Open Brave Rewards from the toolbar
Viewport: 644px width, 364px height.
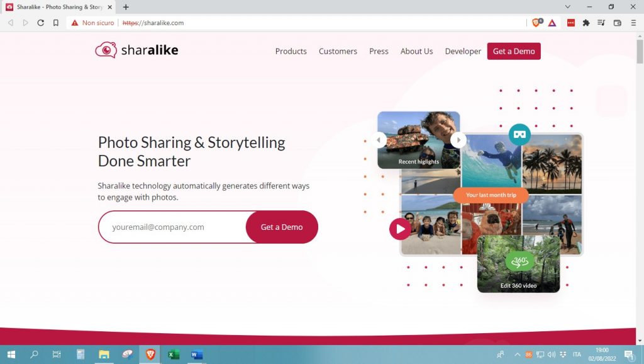click(x=552, y=23)
